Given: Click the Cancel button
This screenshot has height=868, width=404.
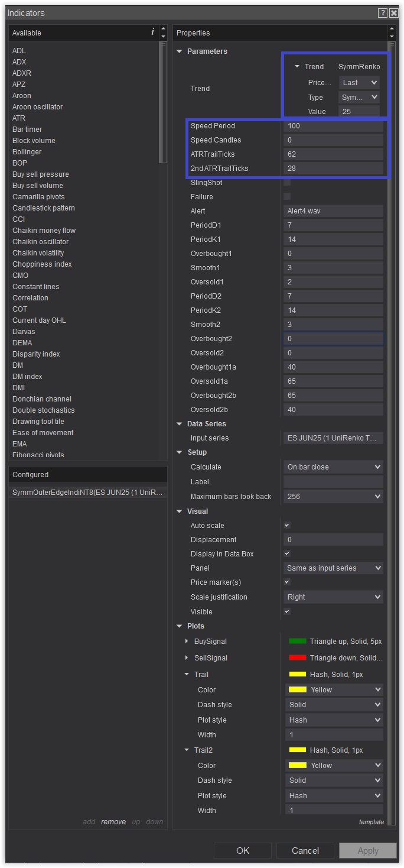Looking at the screenshot, I should 305,851.
